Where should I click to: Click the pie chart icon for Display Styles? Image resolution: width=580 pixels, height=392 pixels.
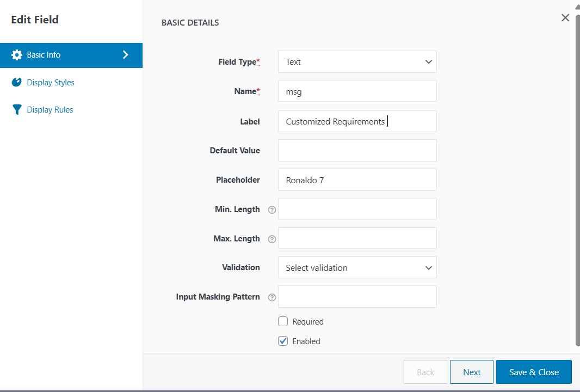point(17,82)
